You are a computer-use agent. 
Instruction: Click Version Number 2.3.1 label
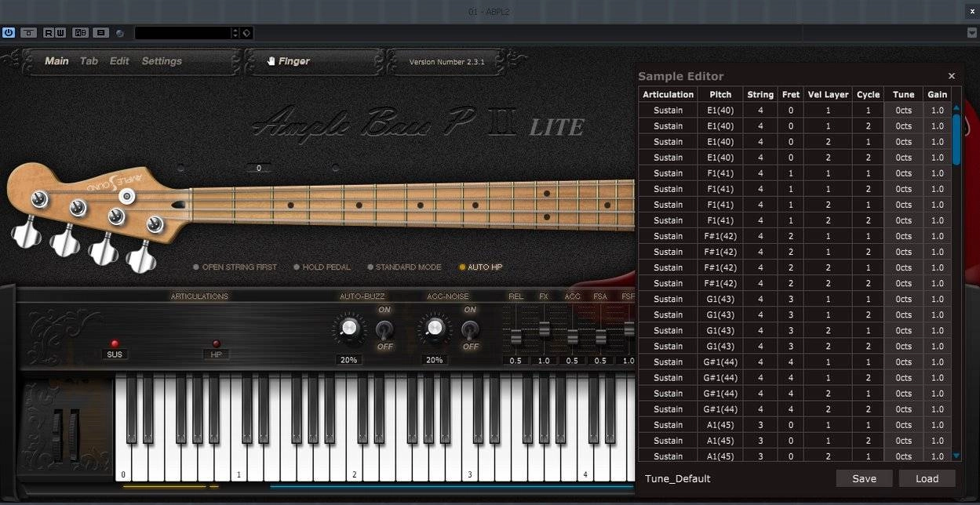pyautogui.click(x=447, y=62)
